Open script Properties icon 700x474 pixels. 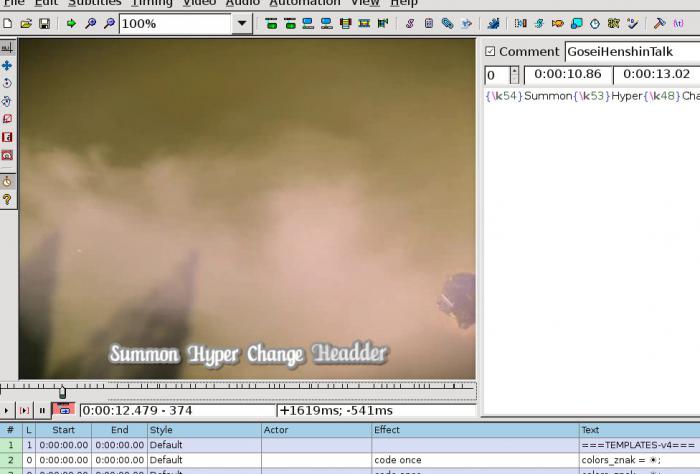[x=429, y=23]
